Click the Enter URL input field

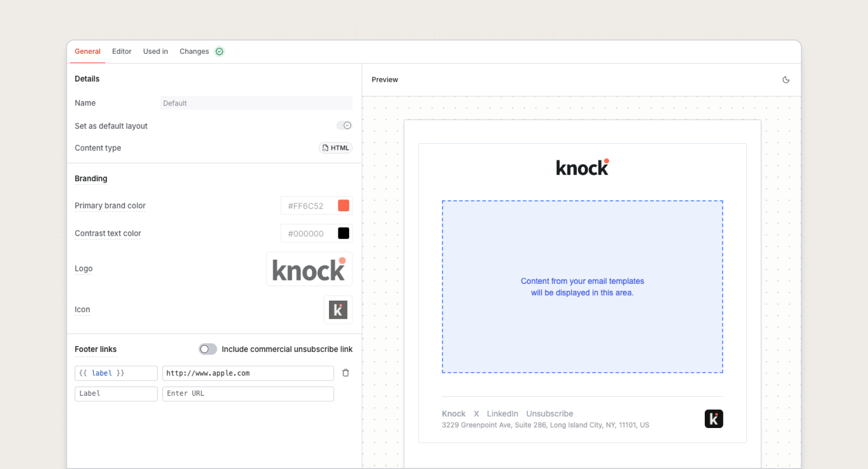[x=248, y=393]
